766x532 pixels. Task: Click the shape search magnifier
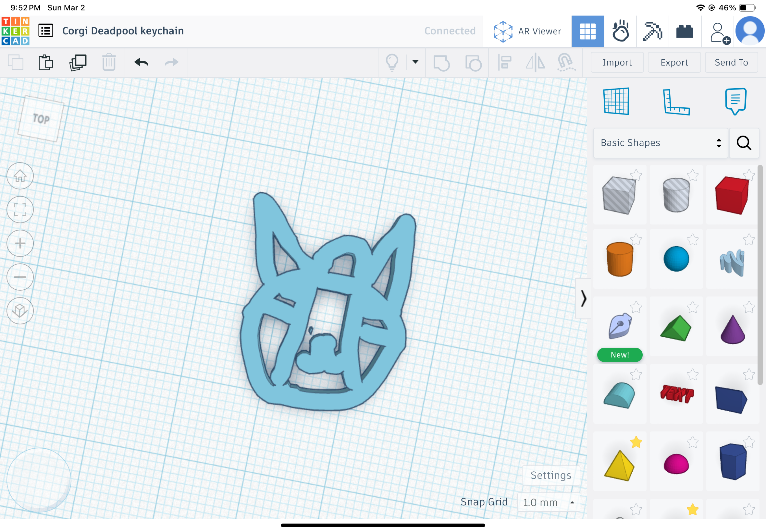point(744,143)
